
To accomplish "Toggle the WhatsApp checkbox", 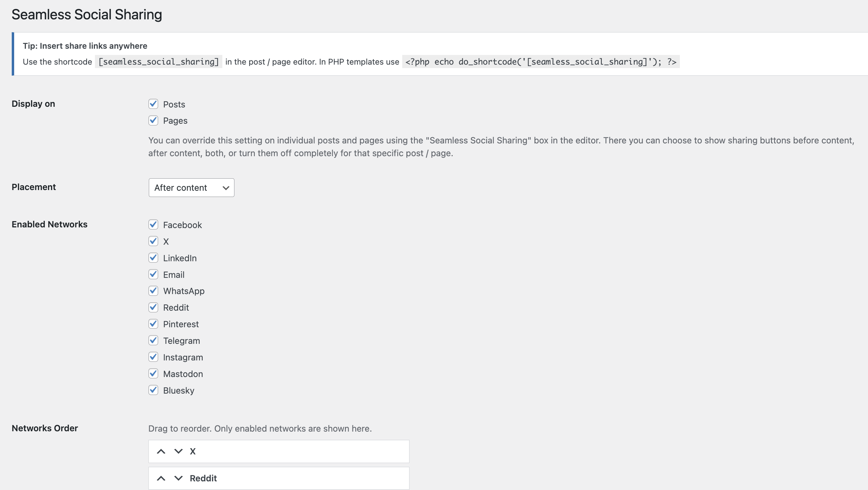I will (153, 291).
